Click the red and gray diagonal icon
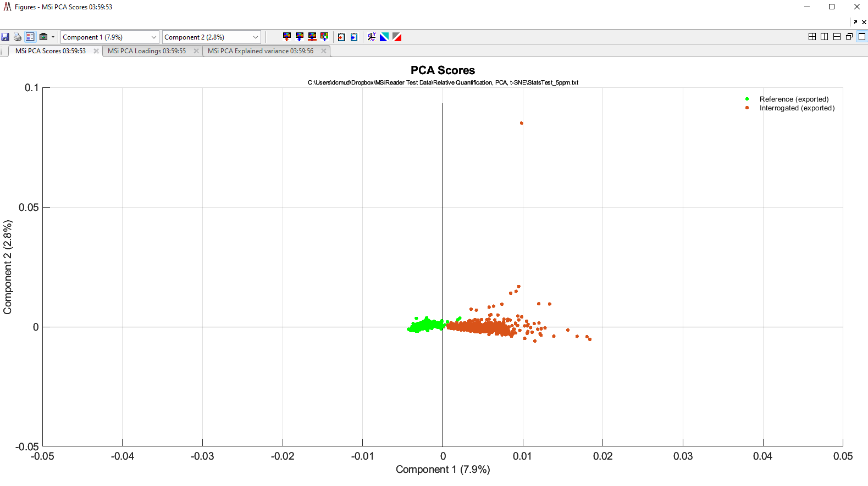 [397, 37]
